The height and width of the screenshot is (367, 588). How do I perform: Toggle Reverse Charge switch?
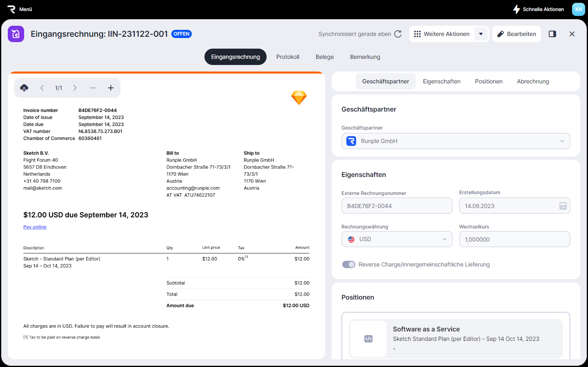pyautogui.click(x=349, y=264)
